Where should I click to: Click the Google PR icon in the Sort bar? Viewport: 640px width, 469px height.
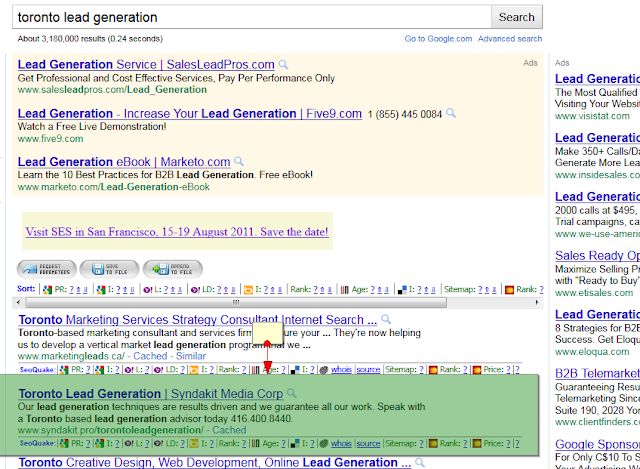tap(47, 290)
